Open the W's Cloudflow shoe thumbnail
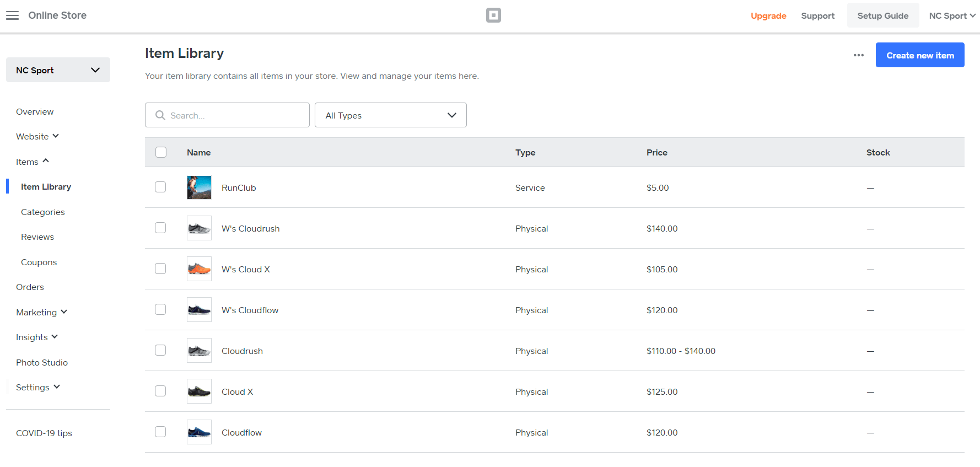980x467 pixels. click(199, 310)
